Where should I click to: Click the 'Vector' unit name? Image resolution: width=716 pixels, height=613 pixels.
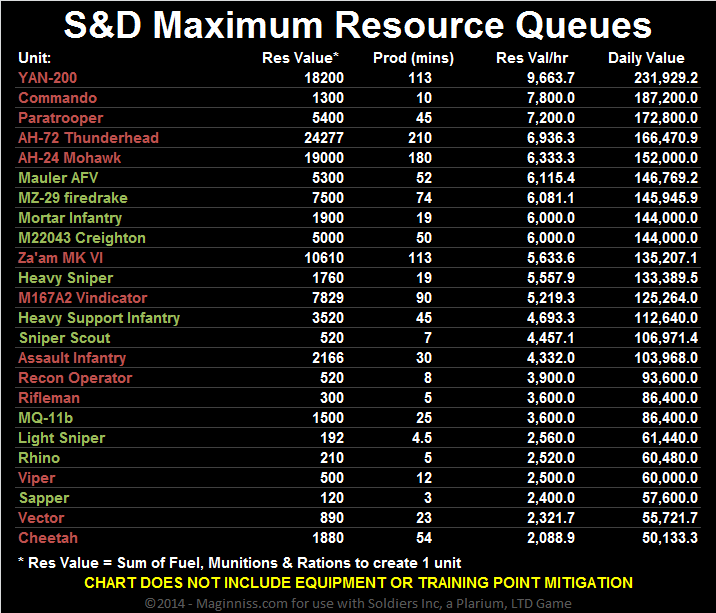coord(41,518)
